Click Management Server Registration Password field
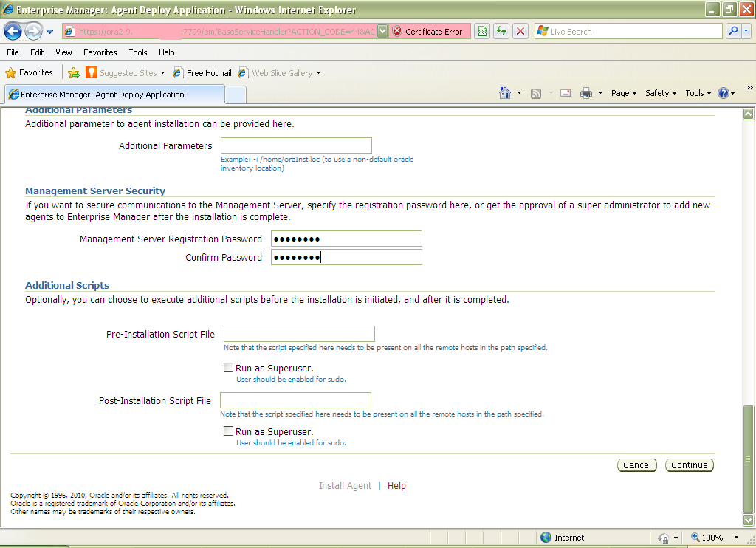 pyautogui.click(x=346, y=239)
